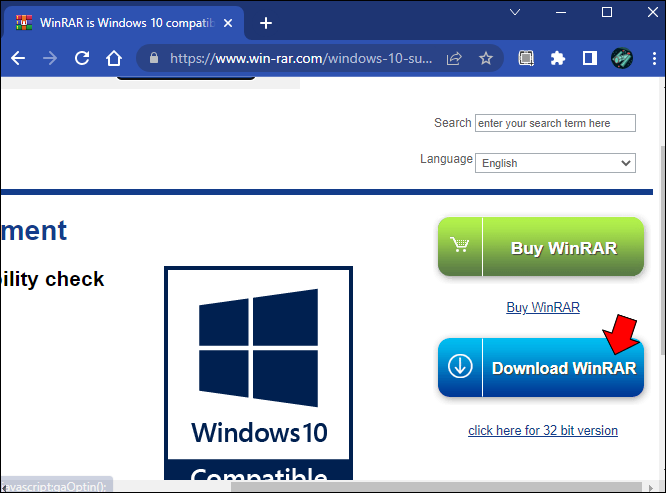Toggle the browser side panel
The image size is (666, 493).
(590, 58)
